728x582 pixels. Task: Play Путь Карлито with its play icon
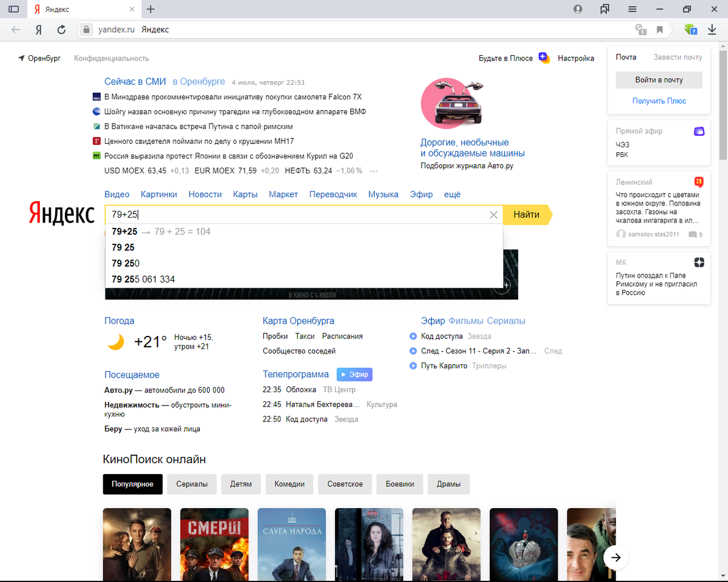tap(413, 366)
